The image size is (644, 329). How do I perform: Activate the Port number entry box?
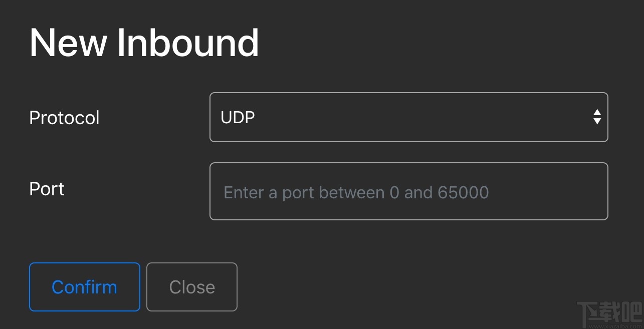[x=408, y=191]
